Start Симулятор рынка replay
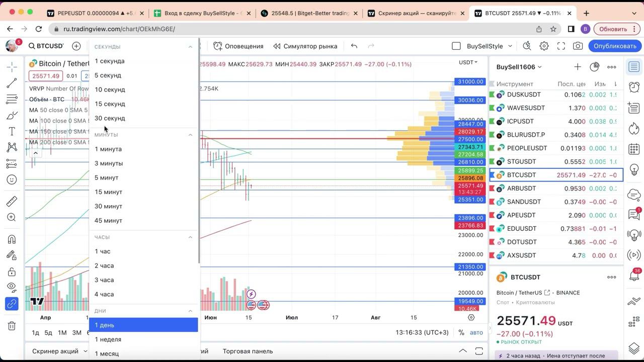This screenshot has width=644, height=362. (305, 46)
